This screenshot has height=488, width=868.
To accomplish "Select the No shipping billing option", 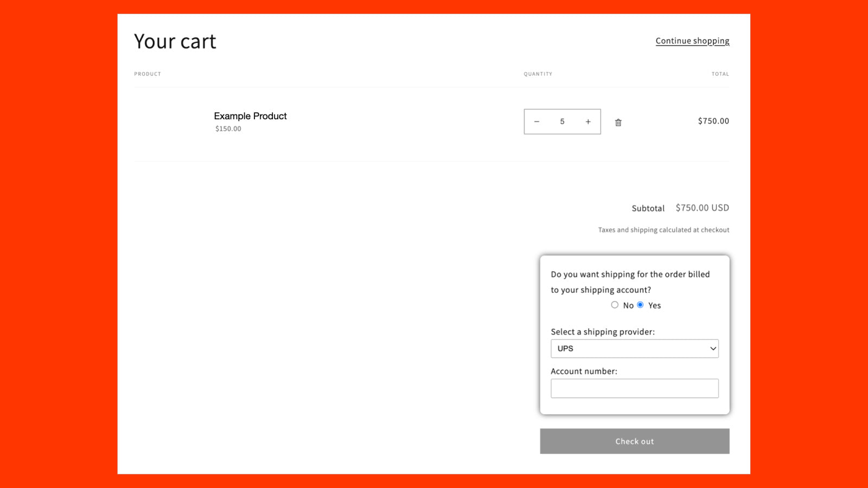I will [615, 305].
